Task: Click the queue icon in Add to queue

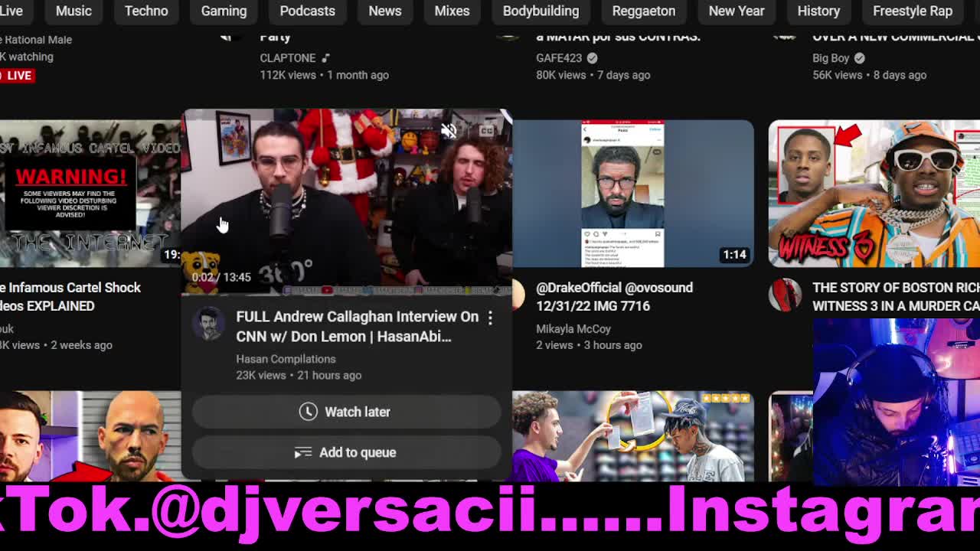Action: point(303,452)
